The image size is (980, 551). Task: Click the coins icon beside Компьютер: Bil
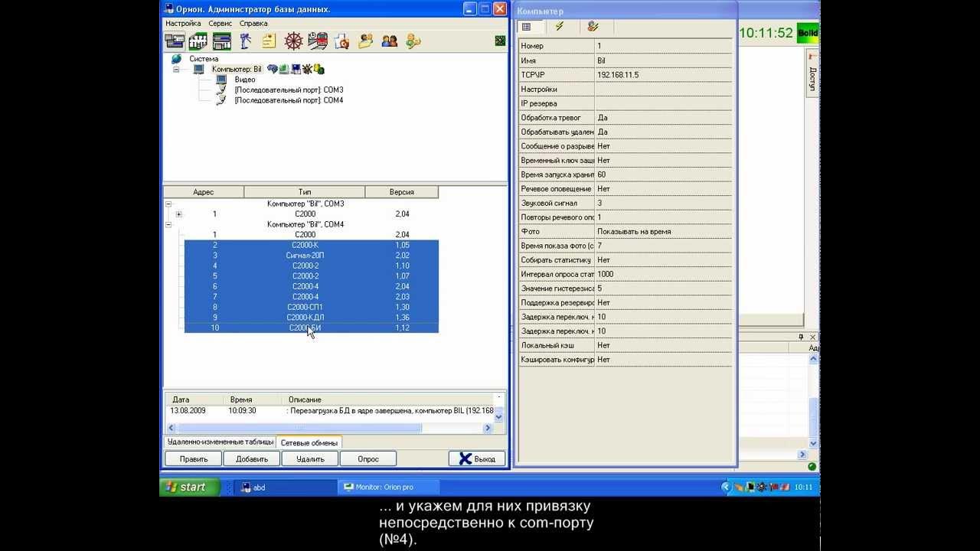(x=318, y=69)
